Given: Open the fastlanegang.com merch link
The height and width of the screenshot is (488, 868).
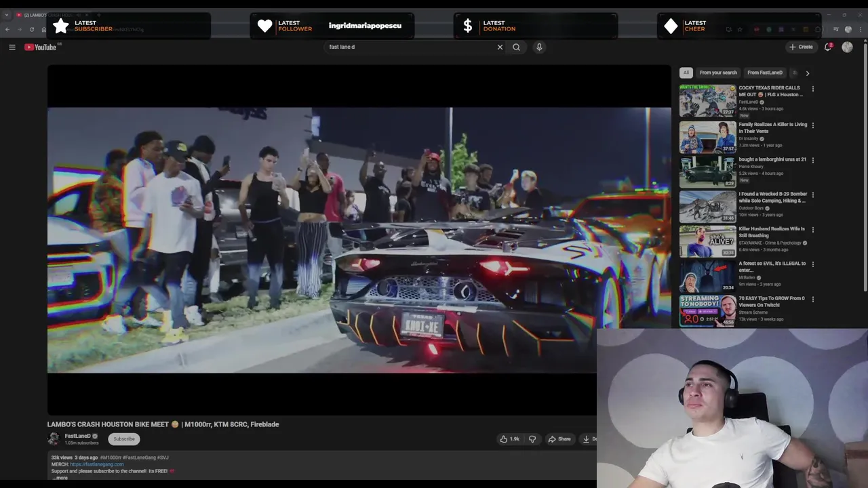Looking at the screenshot, I should [97, 464].
